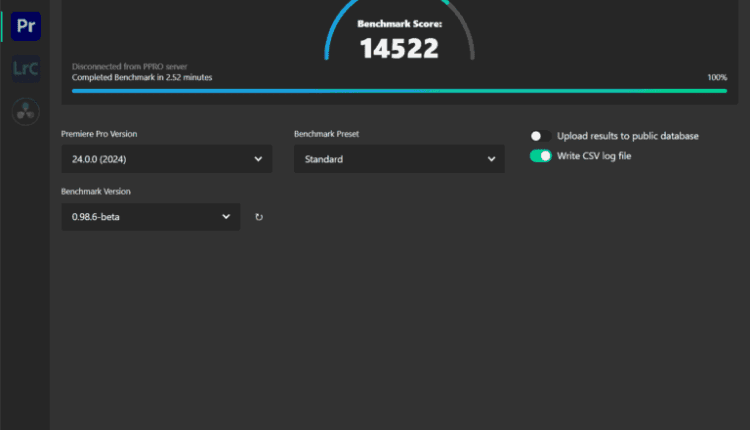Click the benchmark progress bar
Screen dimensions: 750x430
tap(399, 90)
